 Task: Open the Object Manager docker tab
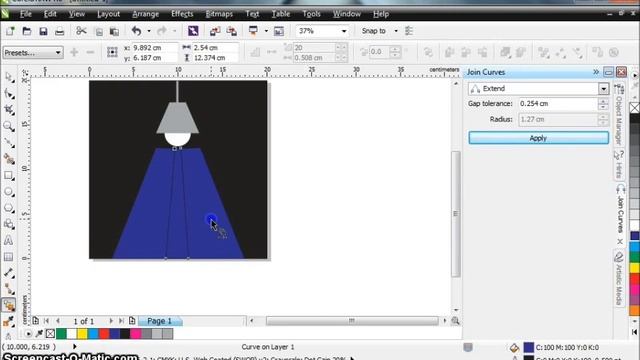pos(619,115)
